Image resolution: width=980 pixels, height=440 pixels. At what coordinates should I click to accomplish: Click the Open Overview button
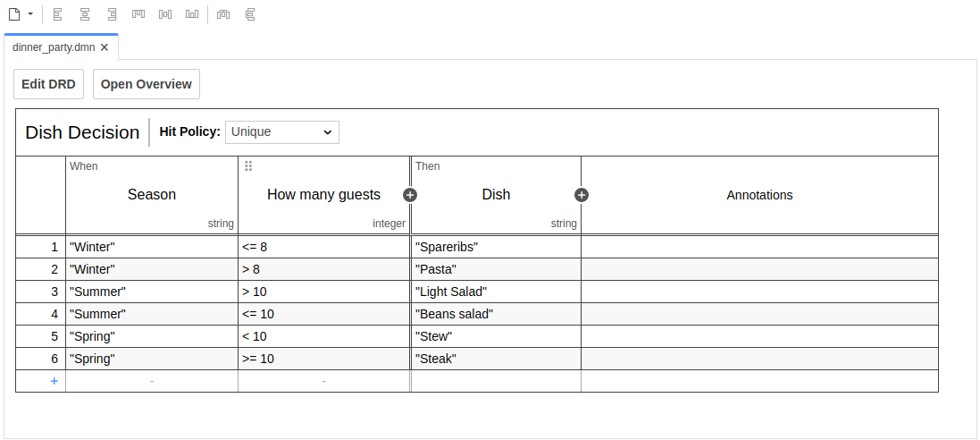tap(146, 84)
